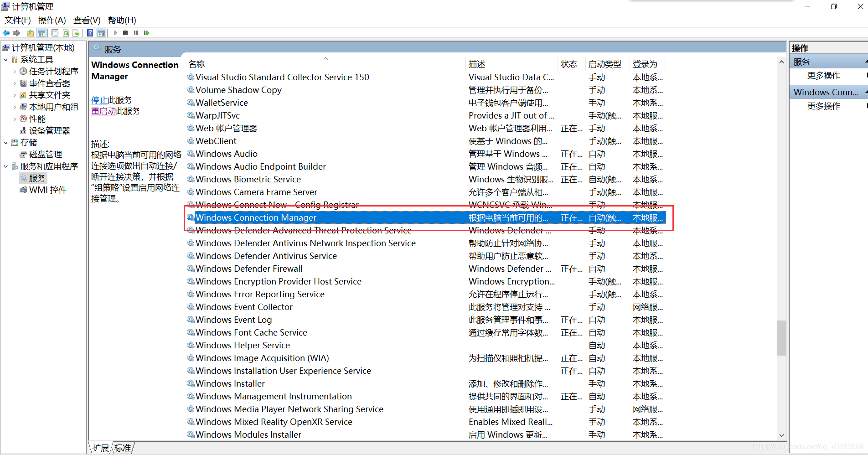Expand the 共享文件夹 node arrow

pos(15,95)
